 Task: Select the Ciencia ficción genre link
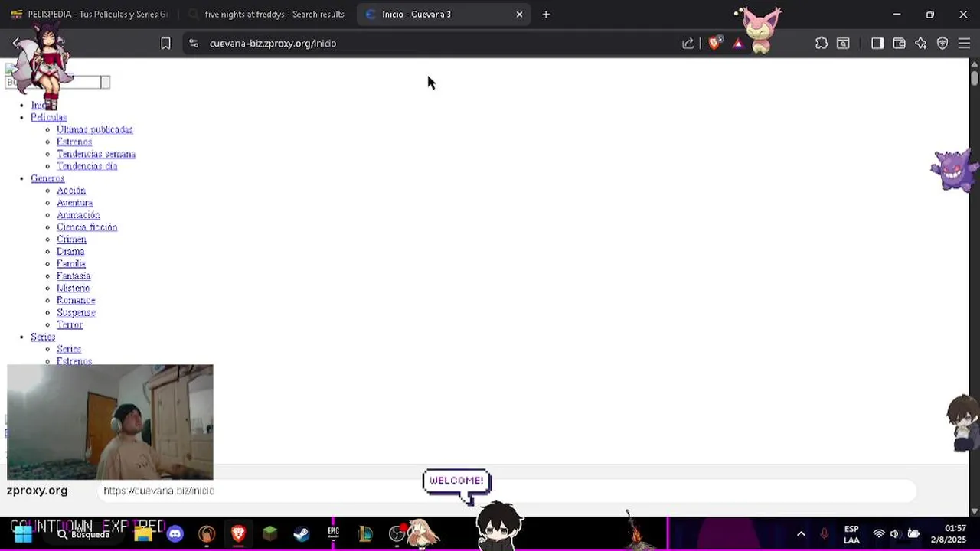(x=87, y=227)
